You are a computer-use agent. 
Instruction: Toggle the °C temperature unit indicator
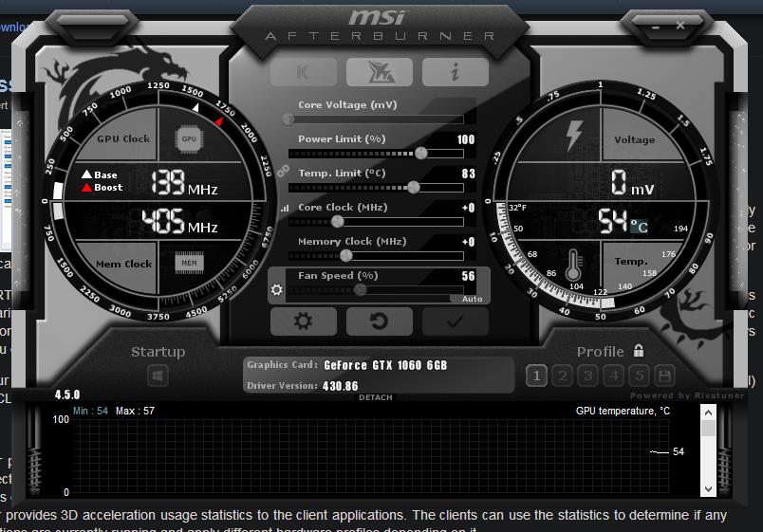640,227
